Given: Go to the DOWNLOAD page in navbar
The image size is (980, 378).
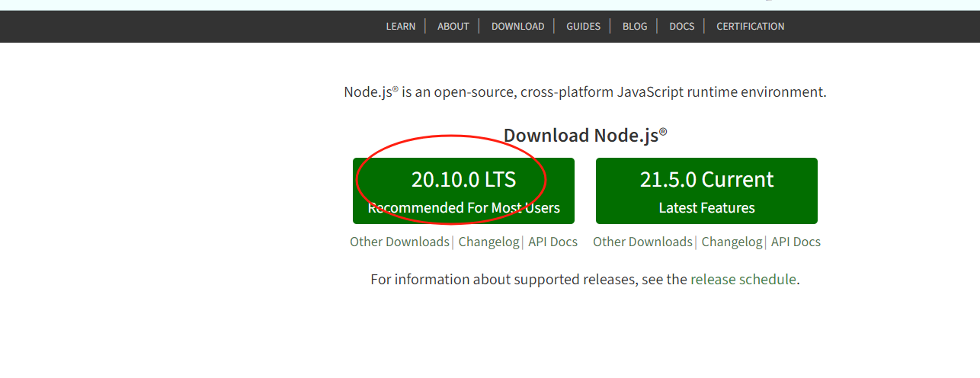Looking at the screenshot, I should 517,26.
